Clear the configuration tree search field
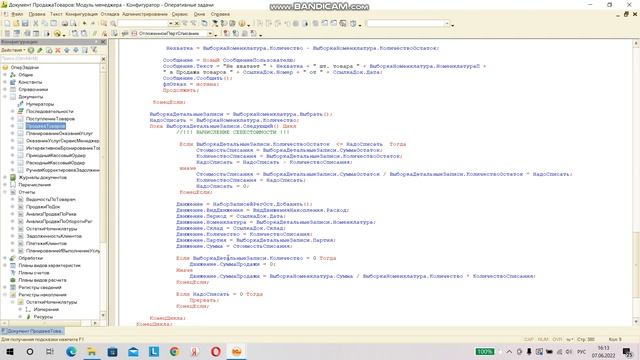 pyautogui.click(x=103, y=59)
